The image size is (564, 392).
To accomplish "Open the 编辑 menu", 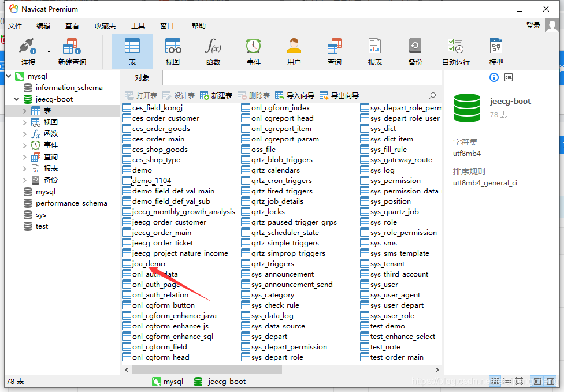I will coord(43,25).
